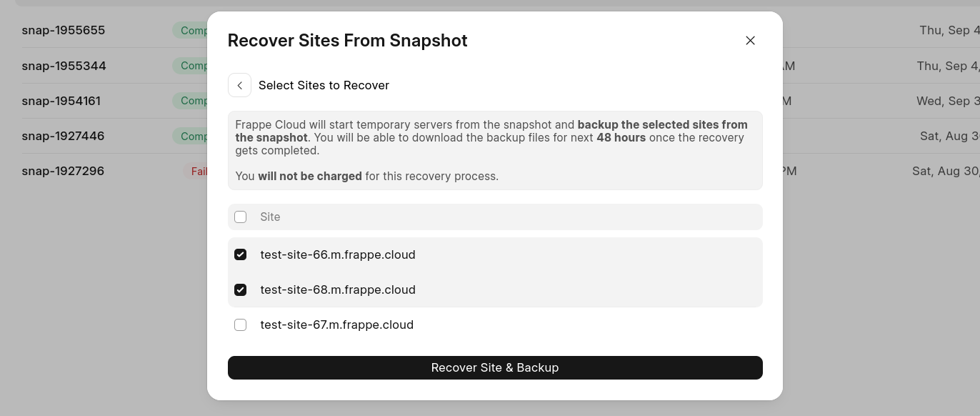Toggle the select-all checkbox beside Site header
This screenshot has width=980, height=416.
click(241, 217)
